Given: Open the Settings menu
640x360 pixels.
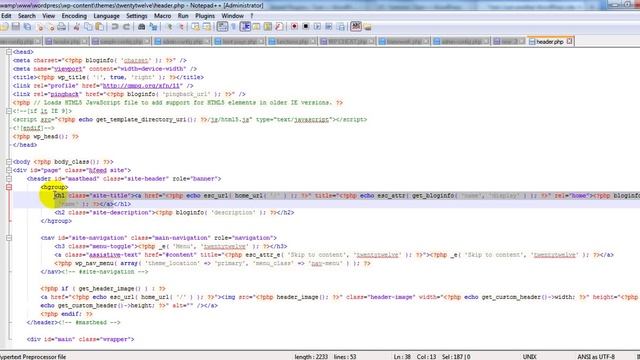Looking at the screenshot, I should [137, 16].
